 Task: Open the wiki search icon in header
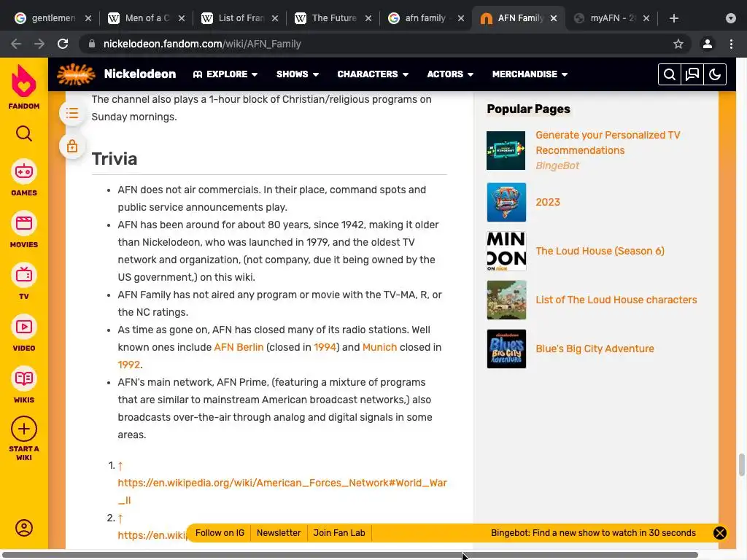coord(670,74)
